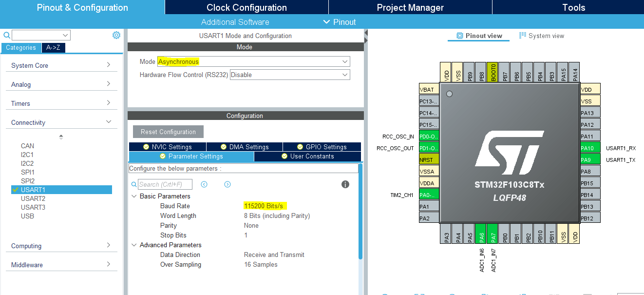Switch to Clock Configuration tab
Image resolution: width=644 pixels, height=295 pixels.
pyautogui.click(x=246, y=7)
